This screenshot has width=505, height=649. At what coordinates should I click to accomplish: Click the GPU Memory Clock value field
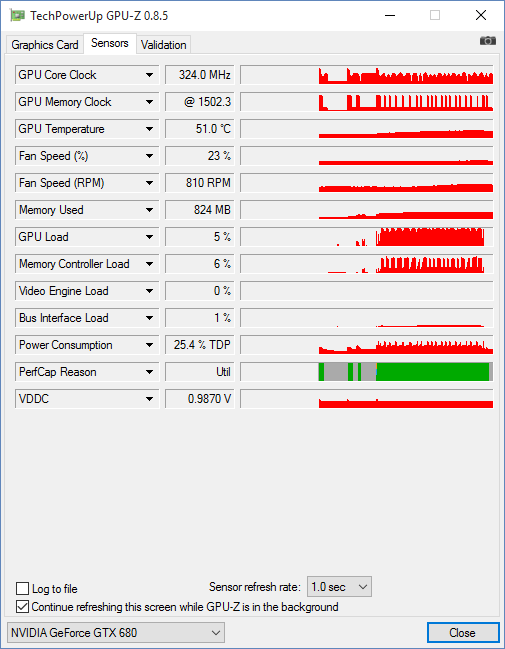(x=200, y=102)
